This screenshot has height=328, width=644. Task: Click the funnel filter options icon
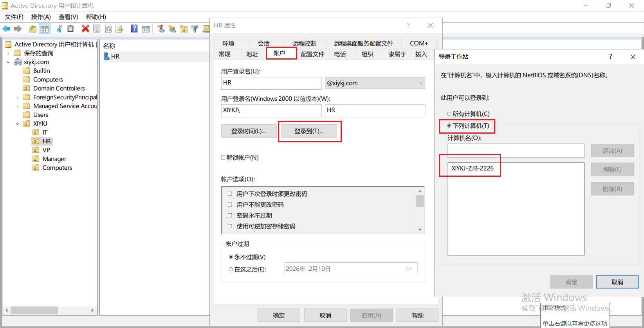195,29
